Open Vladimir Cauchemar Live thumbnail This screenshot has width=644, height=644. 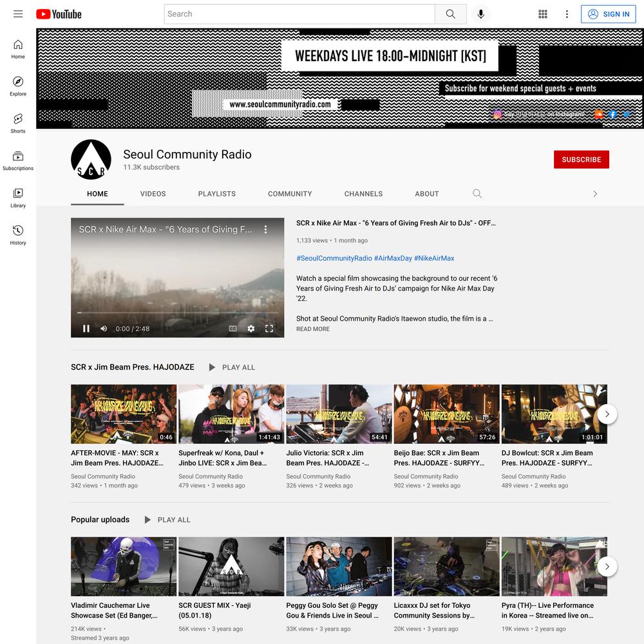(124, 566)
